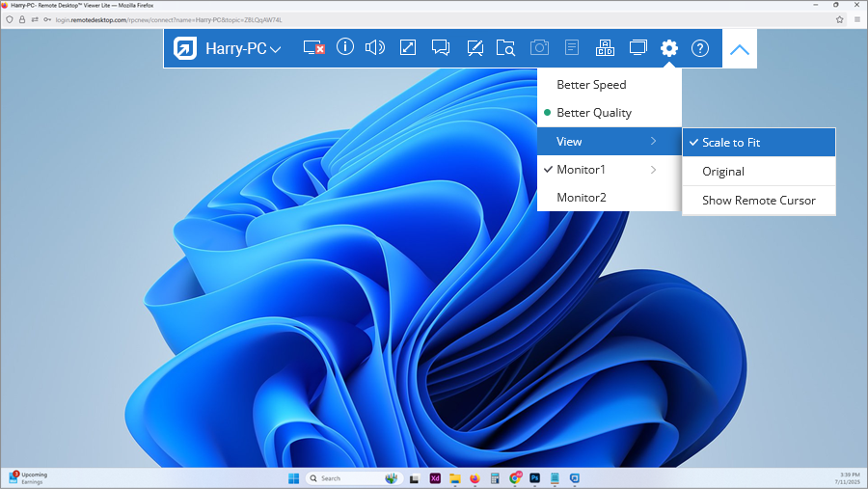Toggle the Scale to Fit option
Screen dimensions: 868x489
coord(731,143)
